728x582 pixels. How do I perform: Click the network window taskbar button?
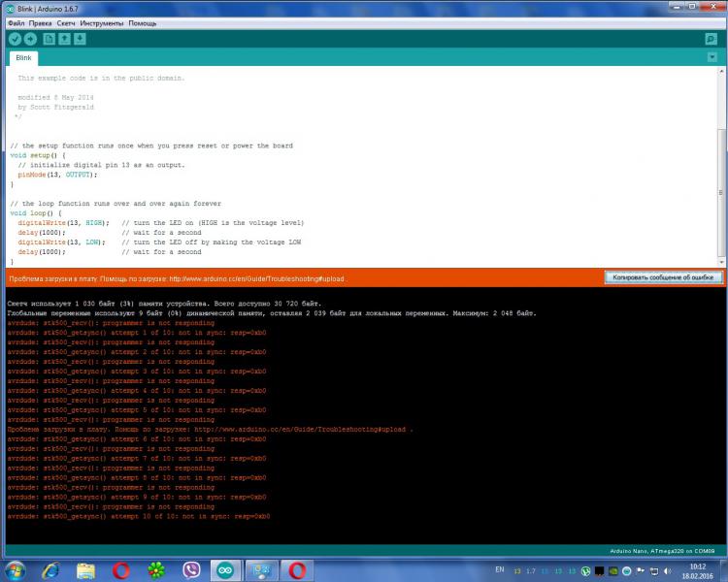261,570
